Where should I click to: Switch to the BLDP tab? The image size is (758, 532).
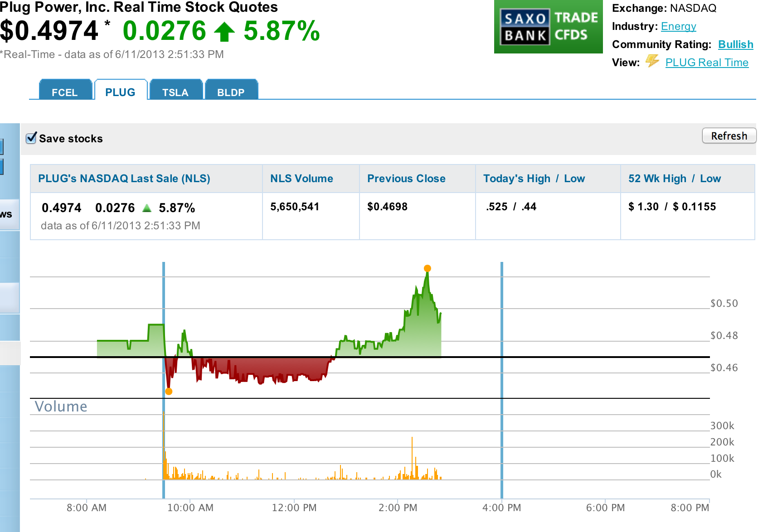(x=231, y=92)
